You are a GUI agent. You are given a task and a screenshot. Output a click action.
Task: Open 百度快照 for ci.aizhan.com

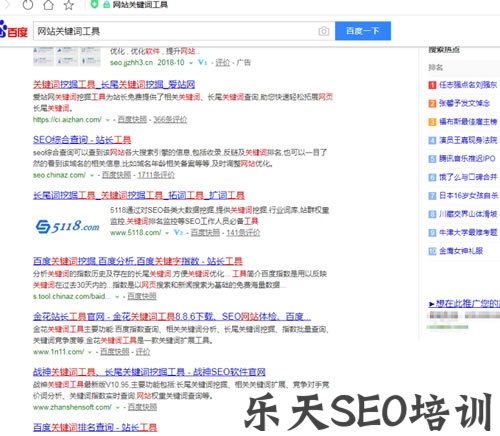click(132, 119)
